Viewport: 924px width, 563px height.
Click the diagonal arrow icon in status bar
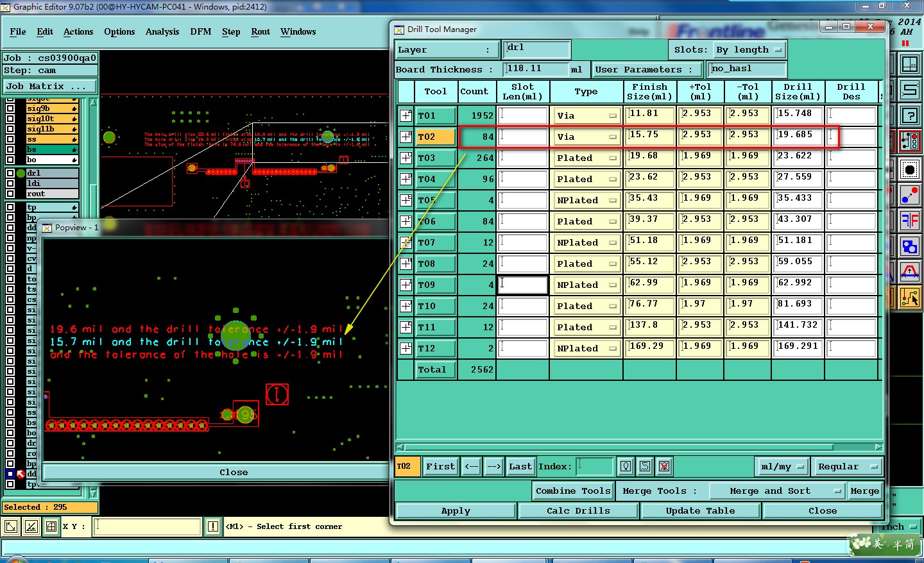click(x=31, y=526)
